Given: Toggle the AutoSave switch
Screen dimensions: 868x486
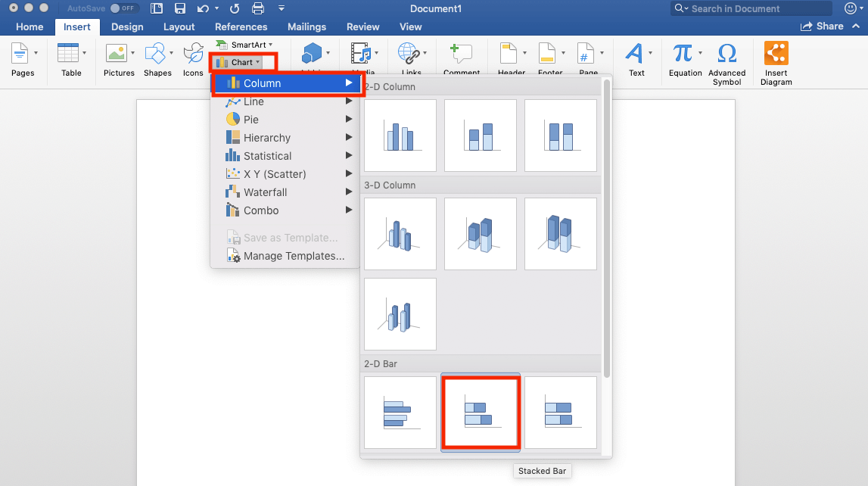Looking at the screenshot, I should 123,8.
